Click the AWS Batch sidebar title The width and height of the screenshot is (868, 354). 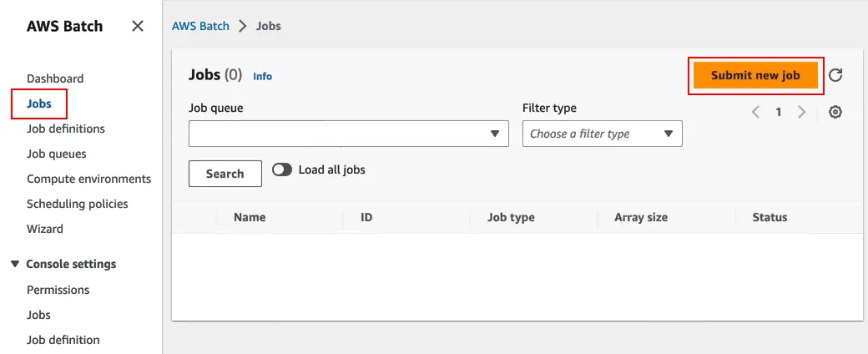(65, 26)
